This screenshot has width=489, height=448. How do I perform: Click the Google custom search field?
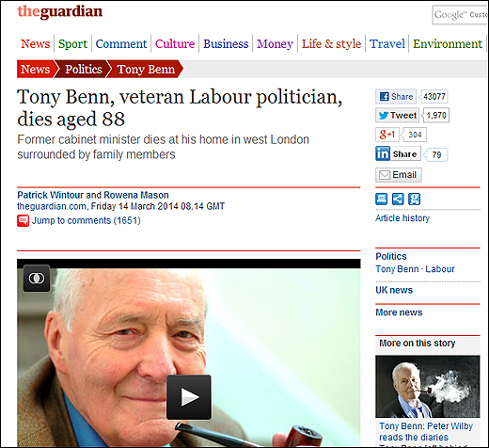(x=460, y=15)
